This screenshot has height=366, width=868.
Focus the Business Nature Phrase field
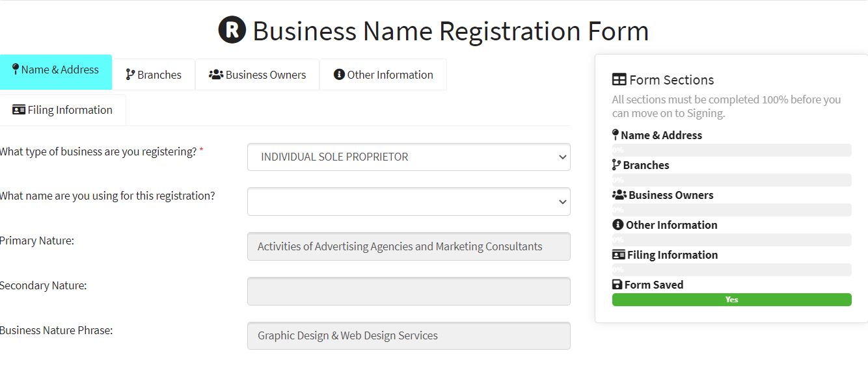(x=409, y=336)
